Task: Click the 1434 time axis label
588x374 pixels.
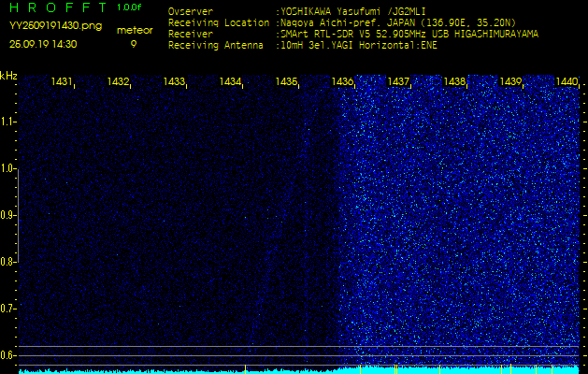Action: [230, 81]
